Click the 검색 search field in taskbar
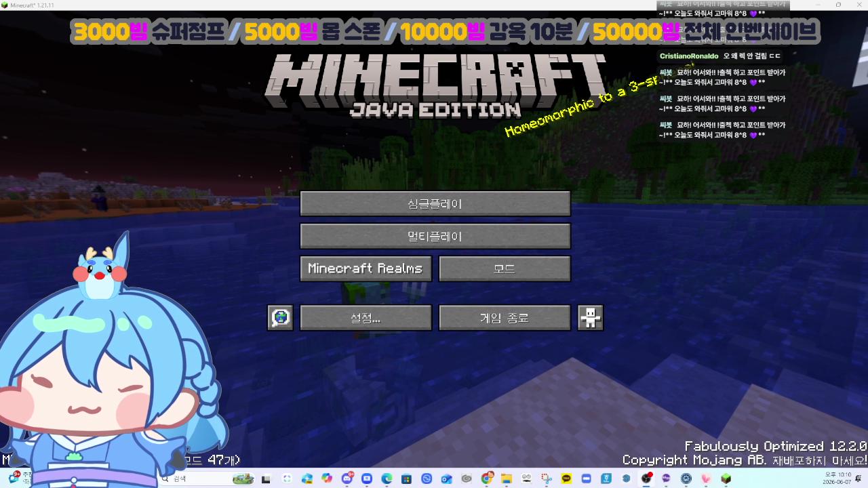The width and height of the screenshot is (868, 488). point(207,479)
